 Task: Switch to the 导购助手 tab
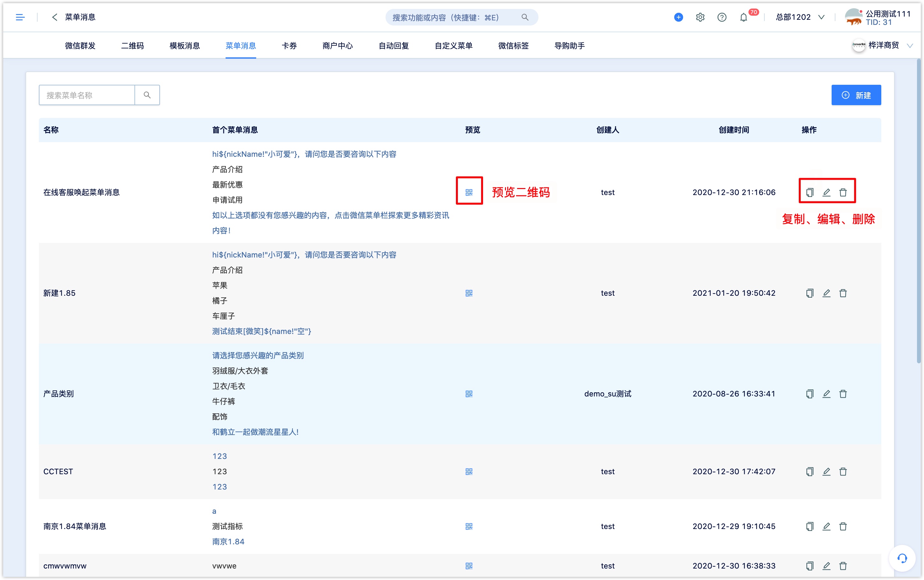pyautogui.click(x=569, y=46)
